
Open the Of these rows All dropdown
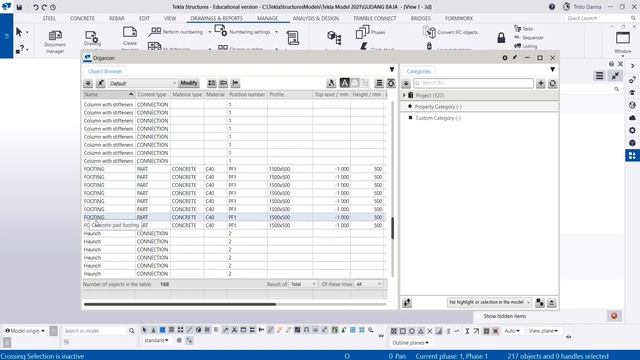click(x=369, y=284)
